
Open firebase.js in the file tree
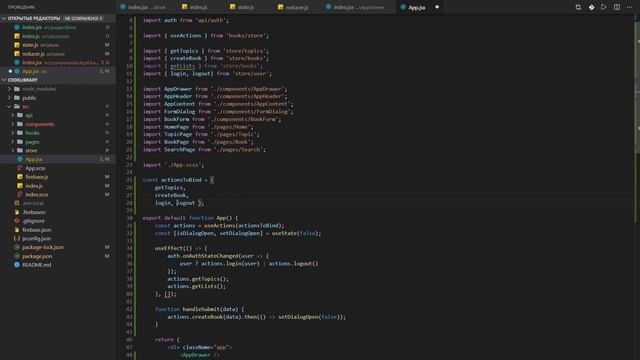58,177
